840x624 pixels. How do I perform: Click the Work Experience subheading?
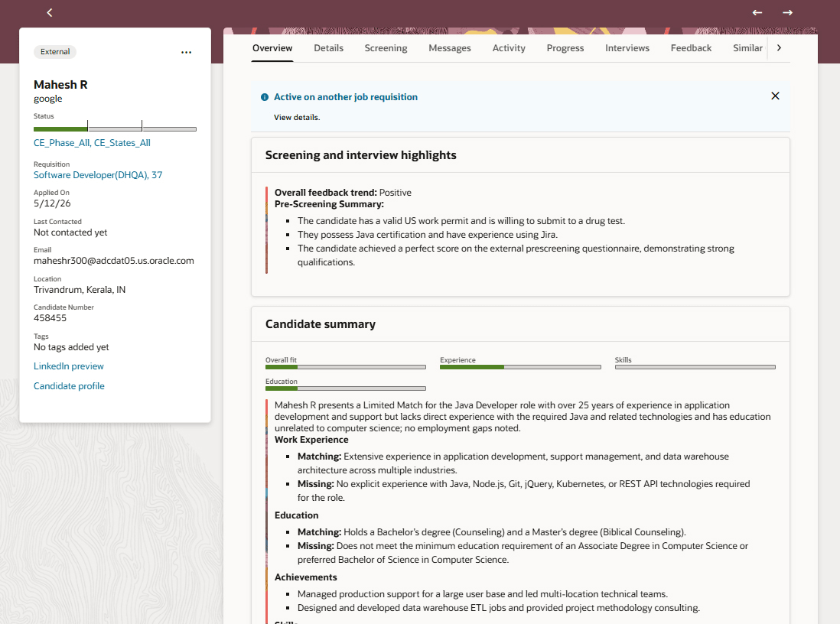[x=311, y=440]
